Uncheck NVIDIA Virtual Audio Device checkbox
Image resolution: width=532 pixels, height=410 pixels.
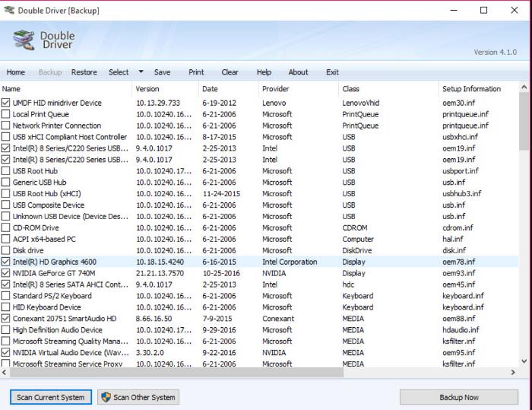pyautogui.click(x=5, y=353)
